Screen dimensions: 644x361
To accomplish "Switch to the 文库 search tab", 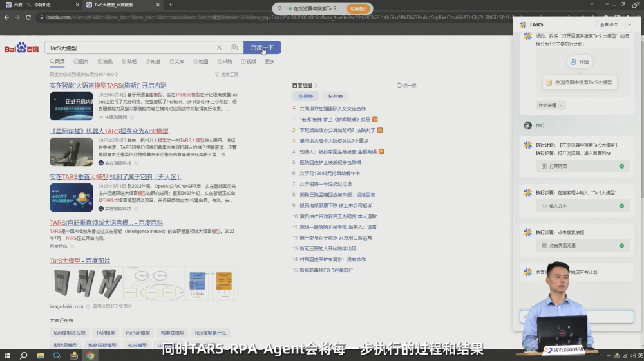I will [177, 62].
